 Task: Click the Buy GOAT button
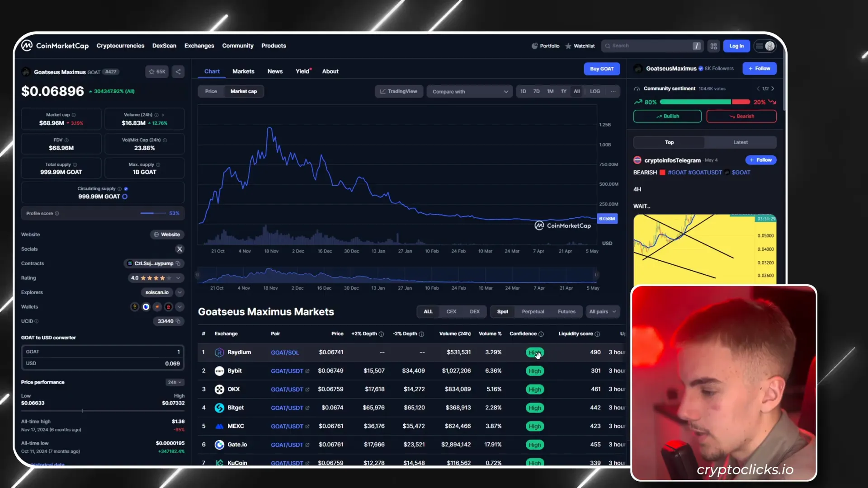pyautogui.click(x=602, y=69)
